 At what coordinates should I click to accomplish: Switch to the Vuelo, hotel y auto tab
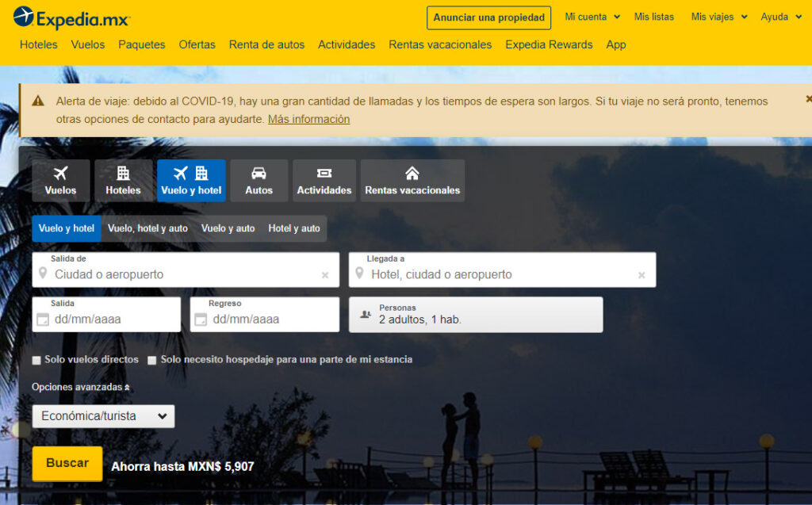click(x=147, y=228)
